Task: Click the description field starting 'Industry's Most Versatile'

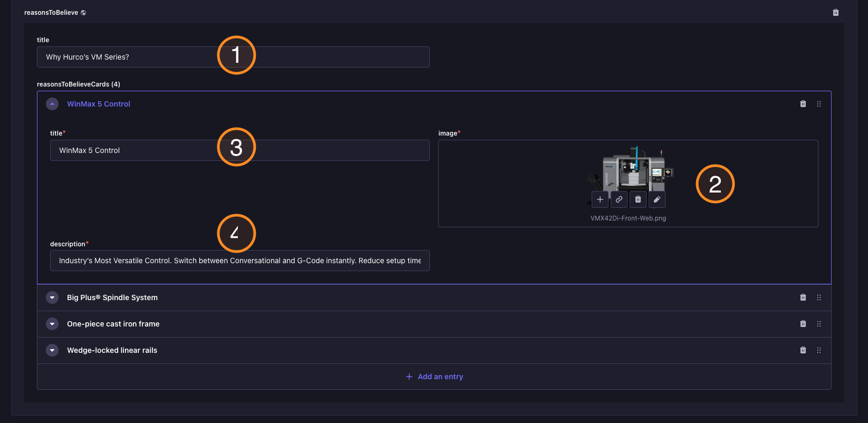Action: (x=240, y=261)
